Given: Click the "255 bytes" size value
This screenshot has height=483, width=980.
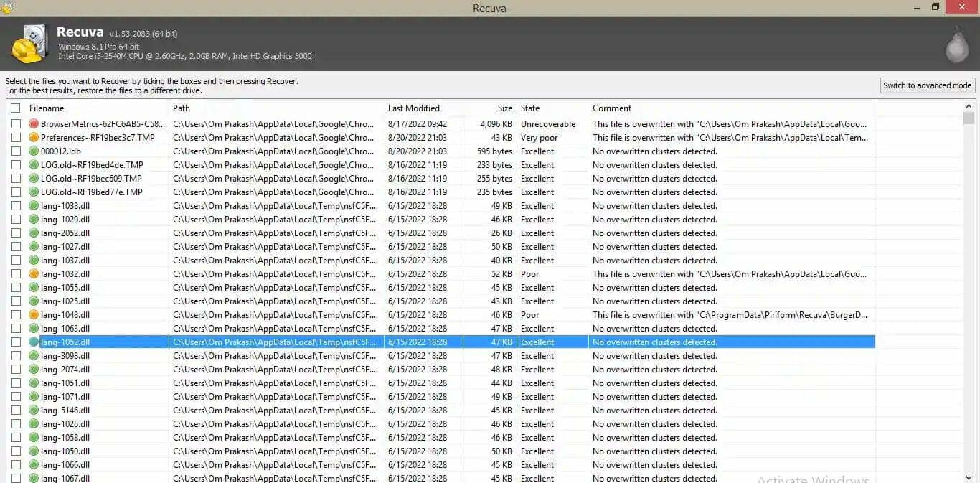Looking at the screenshot, I should coord(495,179).
